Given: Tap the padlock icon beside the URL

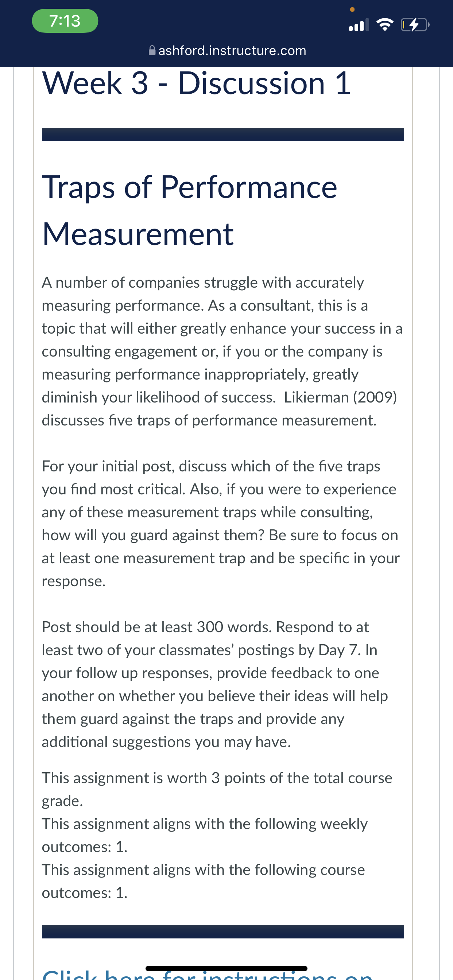Looking at the screenshot, I should pos(152,50).
